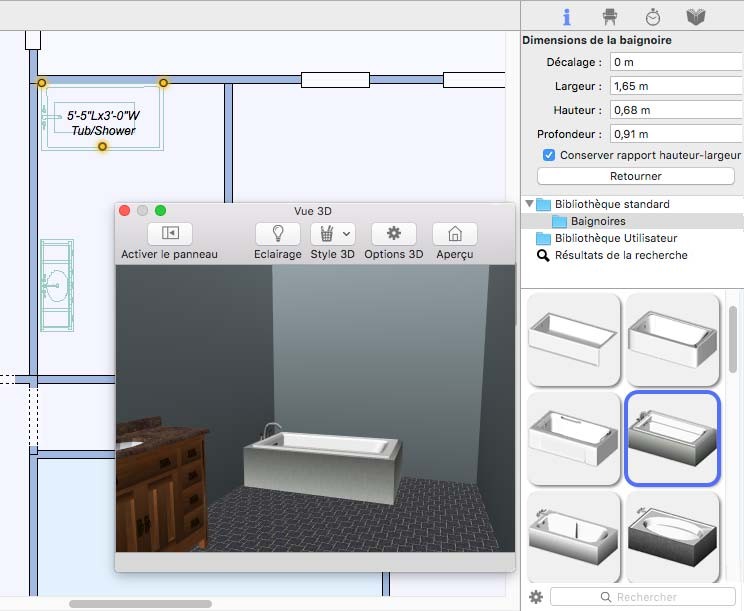
Task: Open the stopwatch tab icon
Action: pyautogui.click(x=652, y=17)
